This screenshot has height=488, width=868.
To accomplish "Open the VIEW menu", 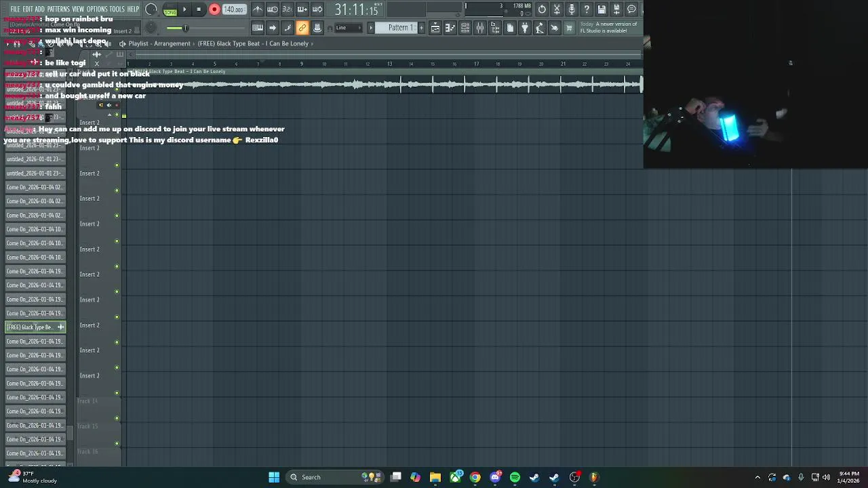I will pos(78,9).
